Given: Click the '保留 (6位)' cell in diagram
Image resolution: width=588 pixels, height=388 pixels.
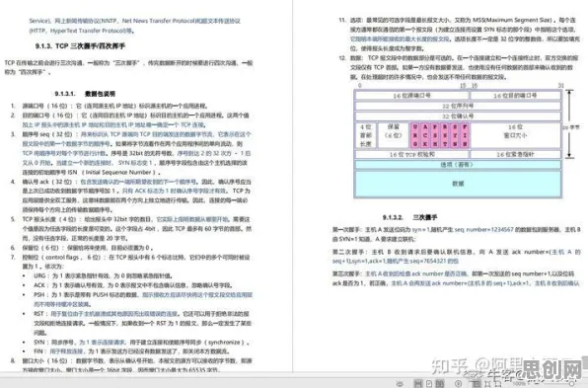Looking at the screenshot, I should point(393,135).
